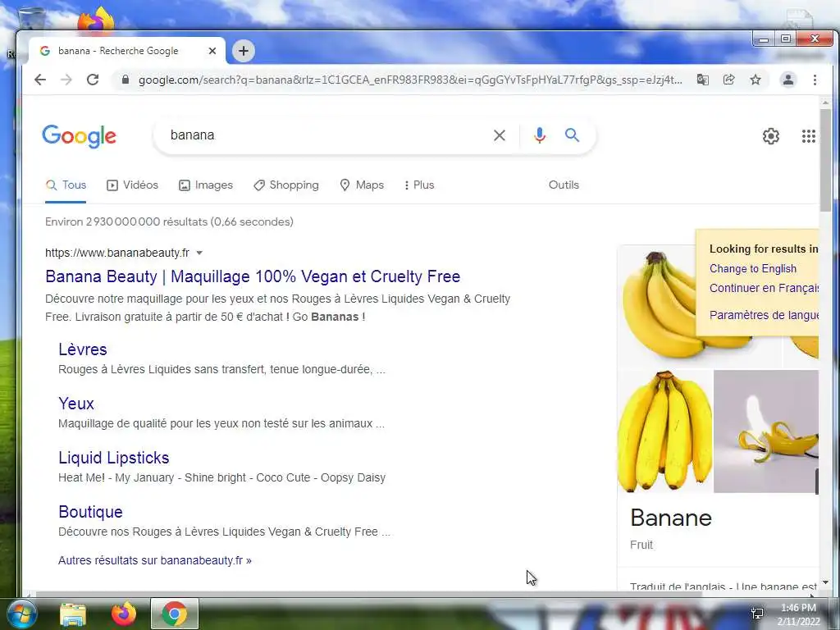Open Google settings gear icon

coord(771,136)
